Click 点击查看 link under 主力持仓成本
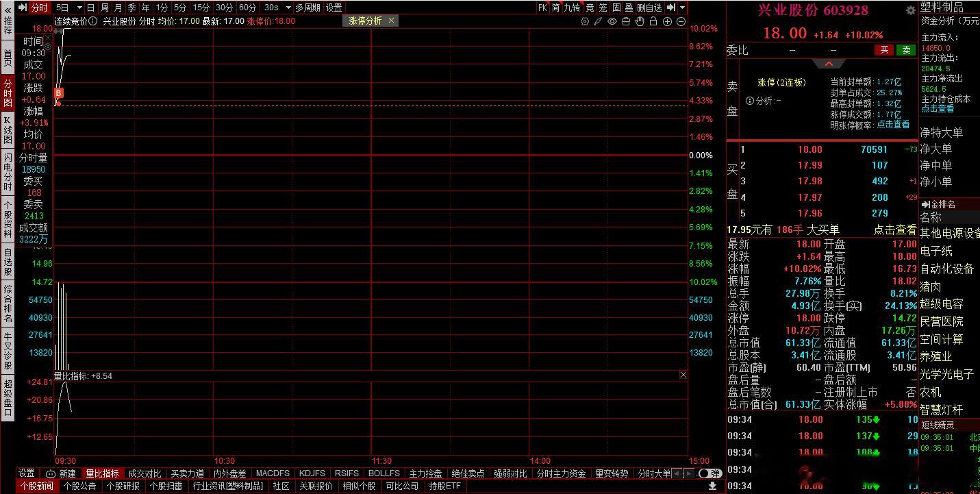The height and width of the screenshot is (494, 980). pyautogui.click(x=937, y=108)
